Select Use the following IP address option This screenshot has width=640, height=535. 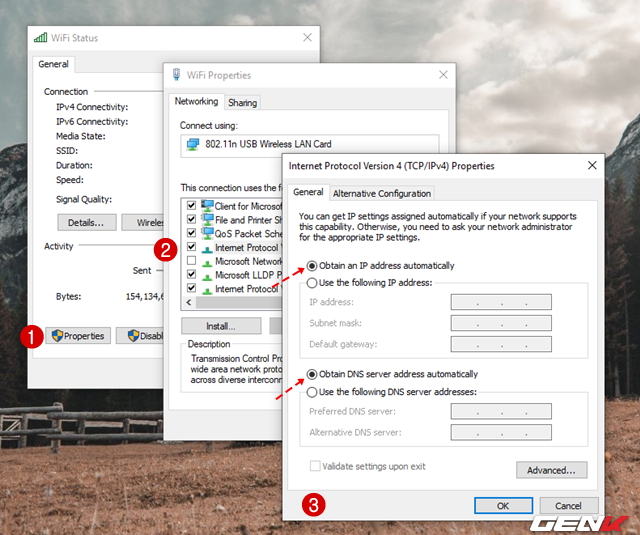tap(314, 283)
